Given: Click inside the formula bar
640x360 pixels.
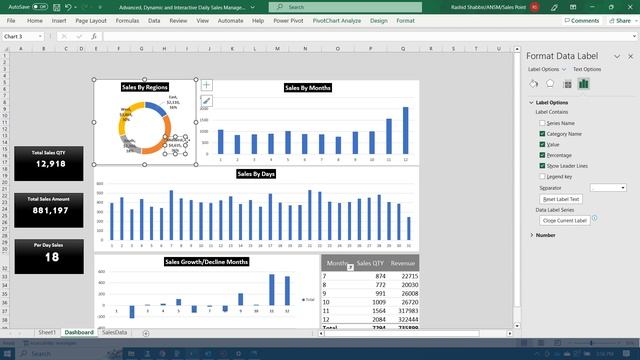Looking at the screenshot, I should 367,36.
